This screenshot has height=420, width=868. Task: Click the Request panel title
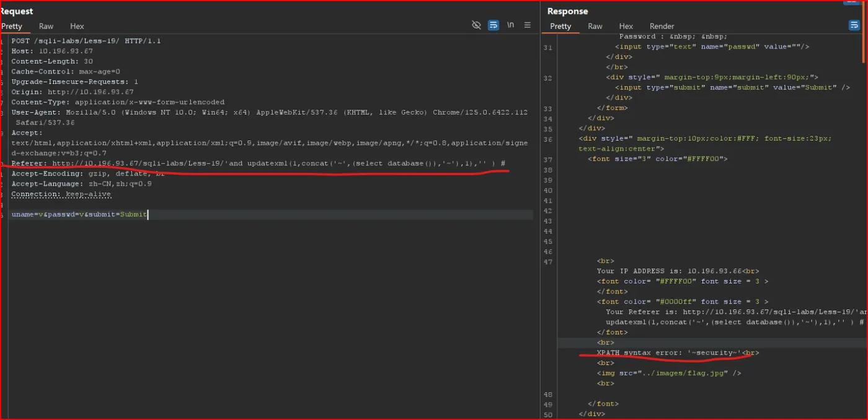point(17,11)
